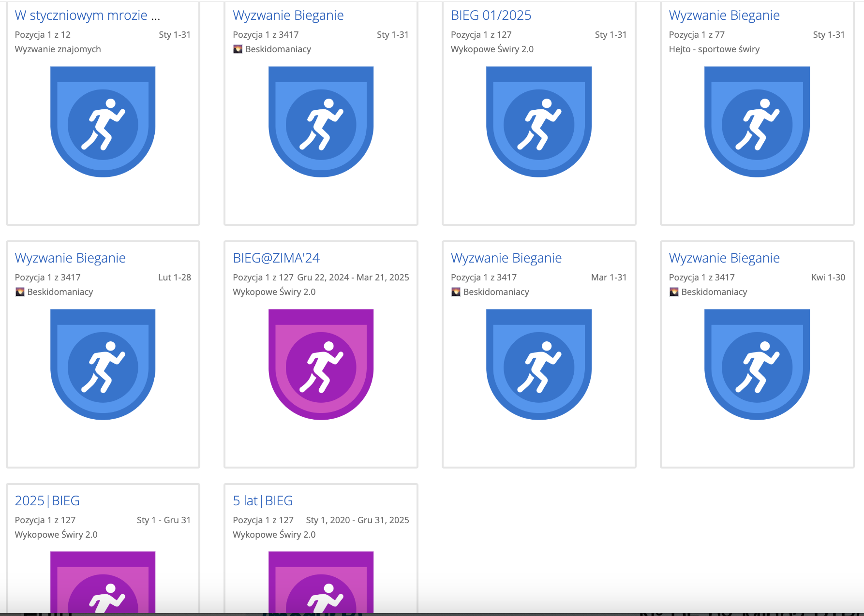The image size is (864, 616).
Task: Click the 5 lat|BIEG title link
Action: pos(263,501)
